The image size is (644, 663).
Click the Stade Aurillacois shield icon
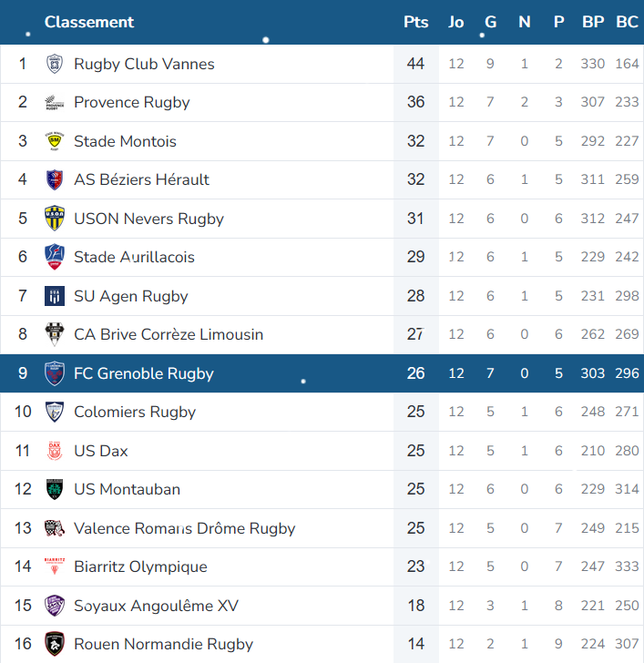click(55, 257)
